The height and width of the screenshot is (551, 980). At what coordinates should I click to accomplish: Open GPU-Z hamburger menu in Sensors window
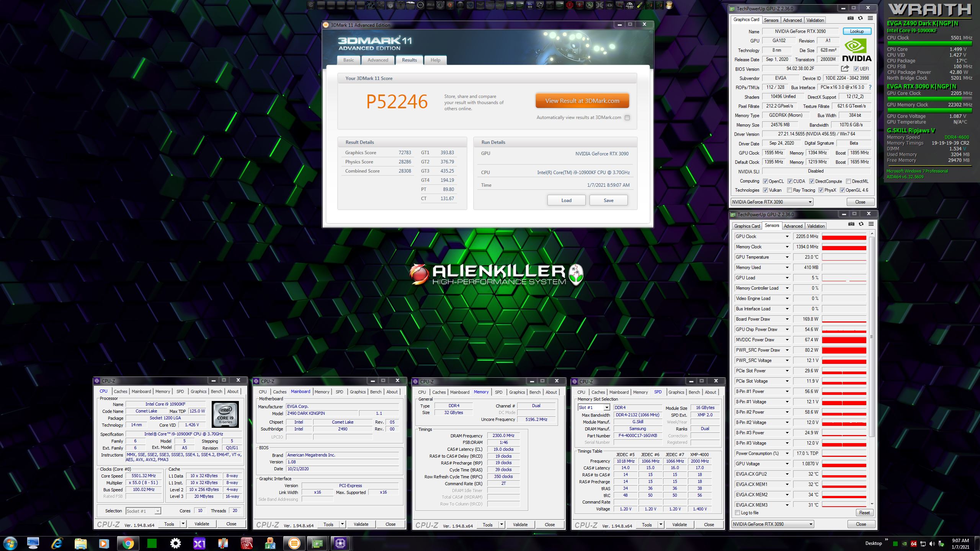point(871,224)
